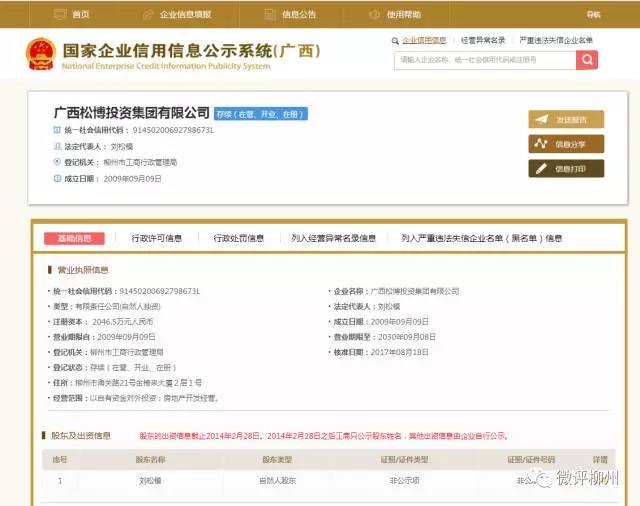Click the 类型 value 有限责任公司(自然人独资)

pos(118,306)
